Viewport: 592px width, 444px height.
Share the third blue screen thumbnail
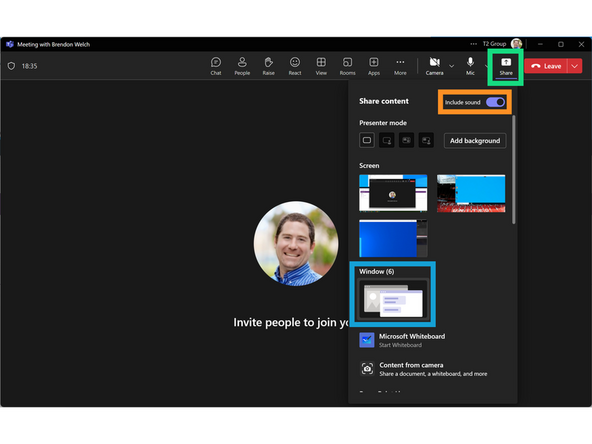[393, 238]
